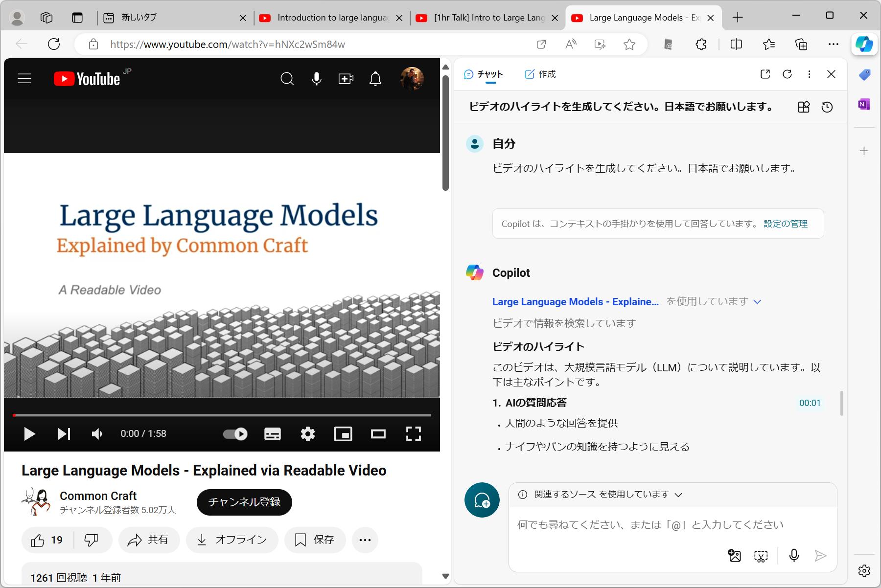Image resolution: width=881 pixels, height=588 pixels.
Task: Open page in app via address bar icon
Action: 541,45
